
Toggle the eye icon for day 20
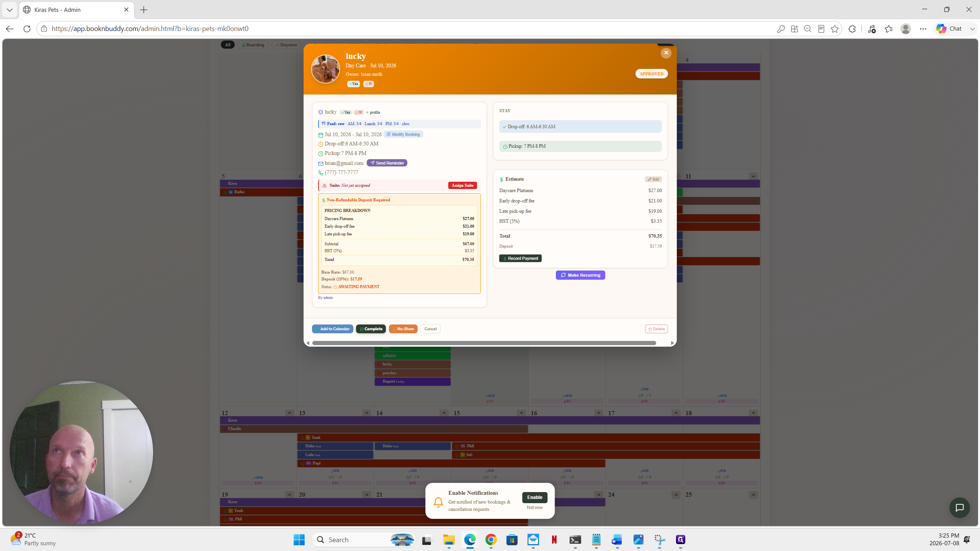pyautogui.click(x=367, y=495)
